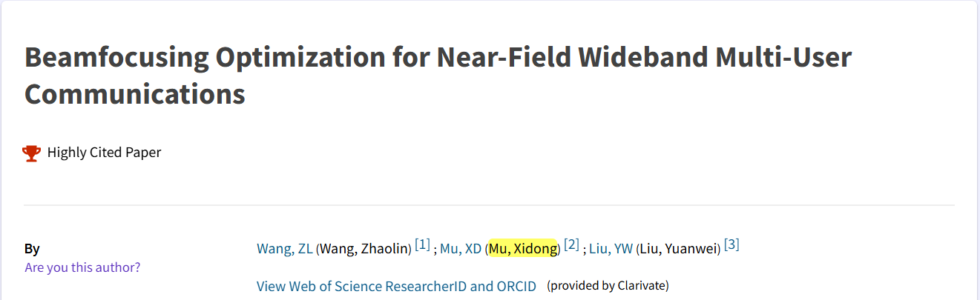Viewport: 980px width, 300px height.
Task: Click affiliation reference [1]
Action: (x=422, y=244)
